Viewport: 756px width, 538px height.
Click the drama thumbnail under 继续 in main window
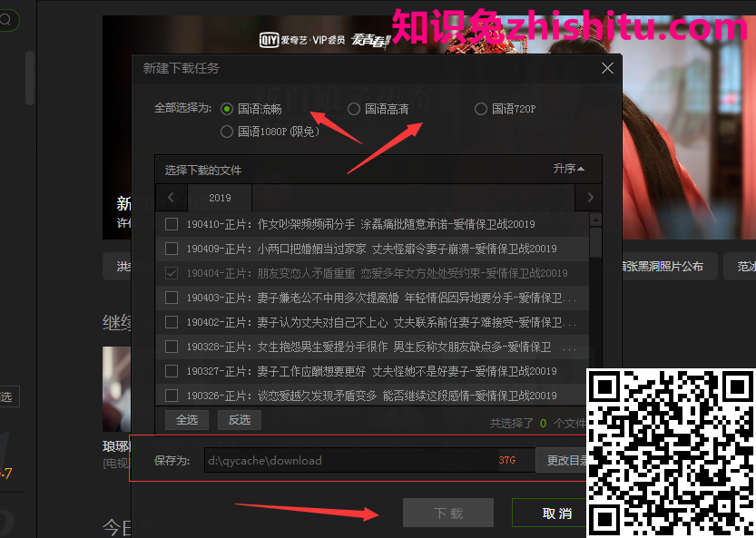117,388
